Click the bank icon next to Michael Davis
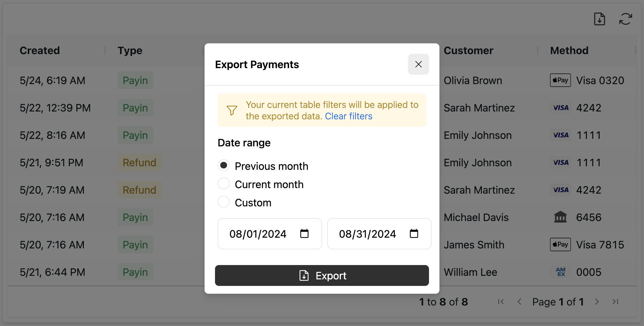This screenshot has width=644, height=326. point(560,217)
